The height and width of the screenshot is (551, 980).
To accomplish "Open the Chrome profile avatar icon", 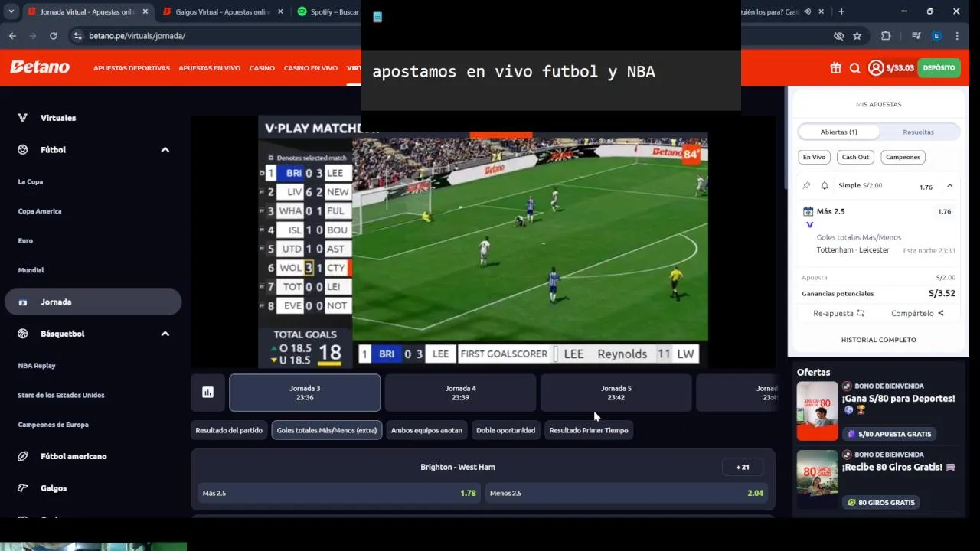I will [x=936, y=36].
